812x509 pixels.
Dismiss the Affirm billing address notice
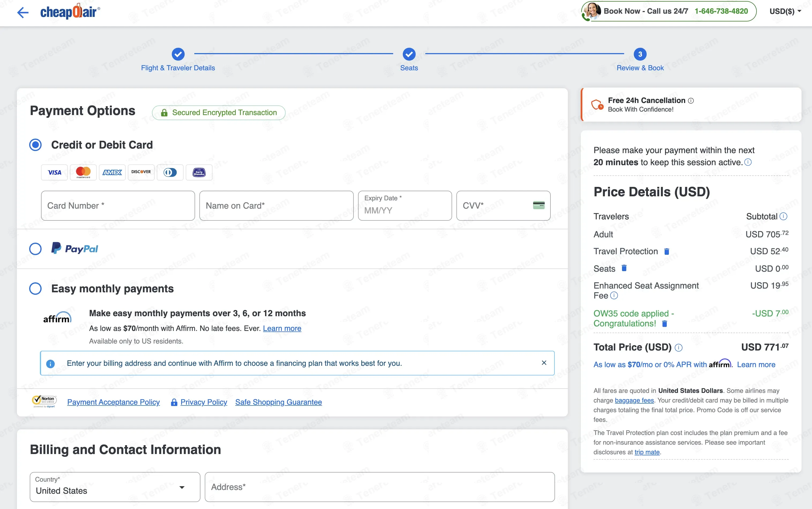(544, 363)
